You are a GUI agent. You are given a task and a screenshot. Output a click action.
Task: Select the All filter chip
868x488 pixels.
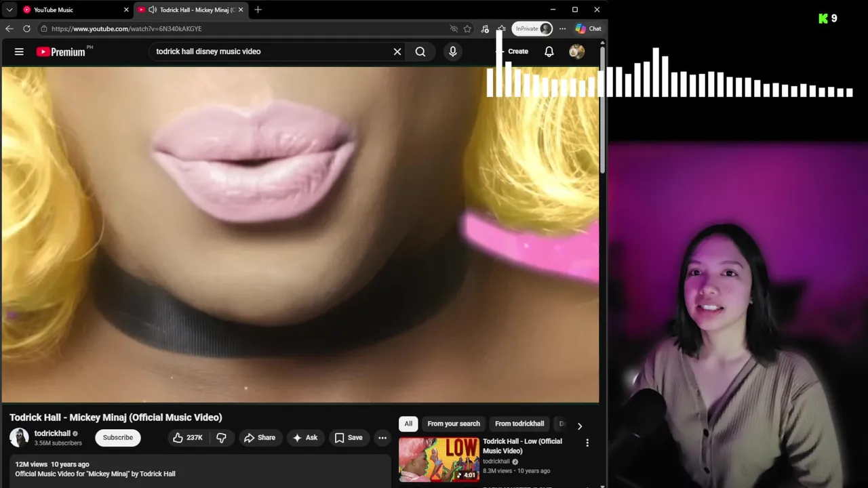408,424
